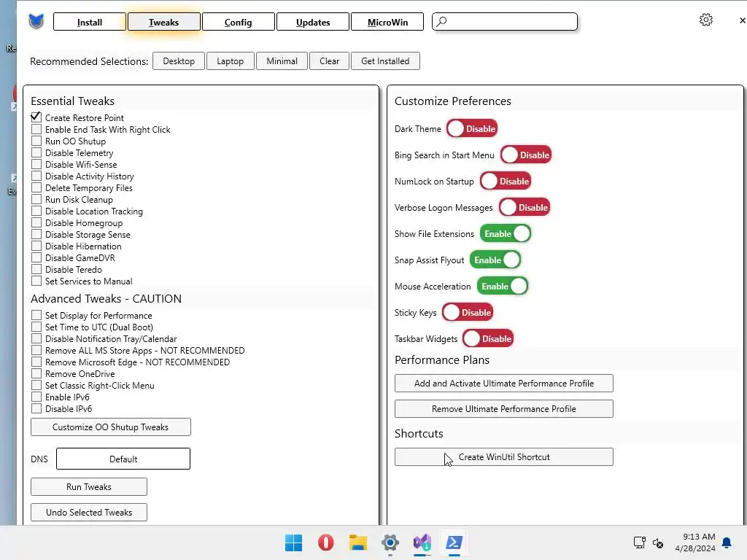Apply the Laptop recommended selection
This screenshot has height=560, width=747.
[230, 61]
